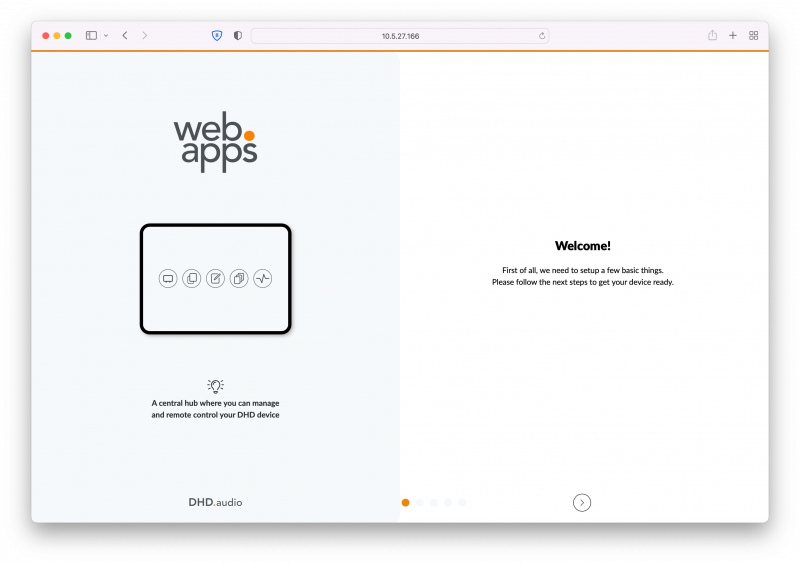The height and width of the screenshot is (564, 800).
Task: Click text 'First of all, we need to setup a few basic things.'
Action: pos(583,270)
